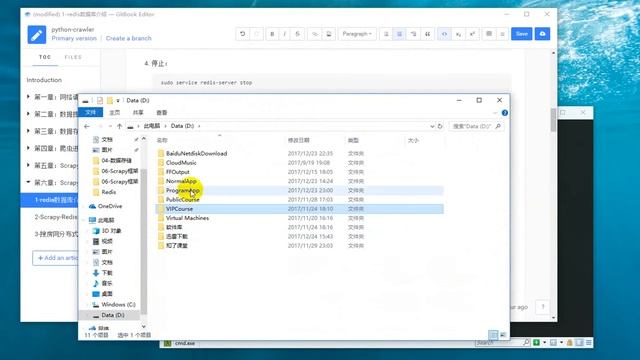This screenshot has height=360, width=640.
Task: Select the NormalApp folder
Action: coord(181,181)
